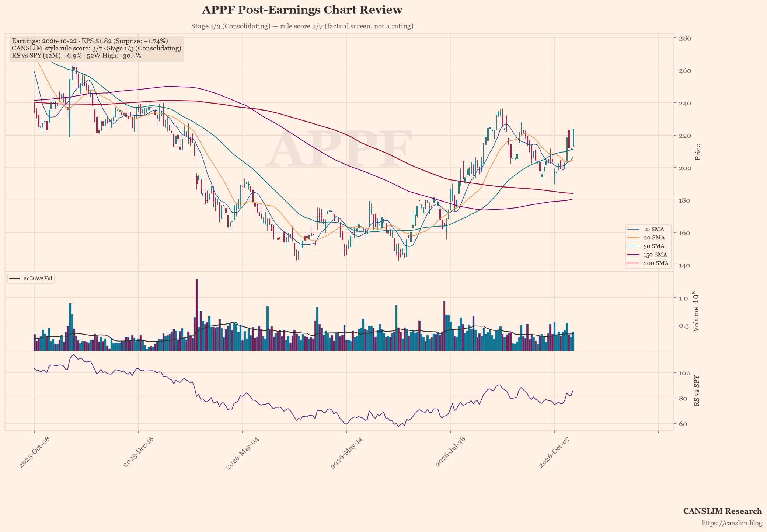Select the '200 SMA' legend entry
The image size is (767, 532).
(x=648, y=263)
